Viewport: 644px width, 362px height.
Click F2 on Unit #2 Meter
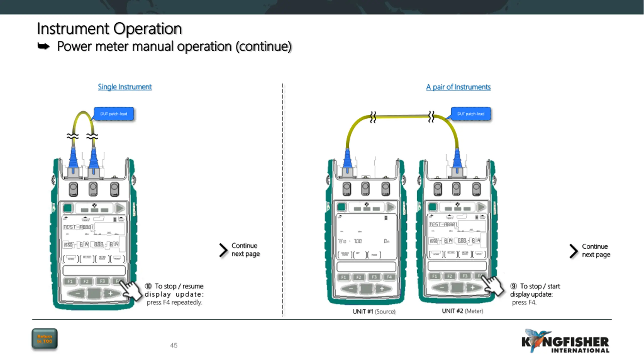450,276
